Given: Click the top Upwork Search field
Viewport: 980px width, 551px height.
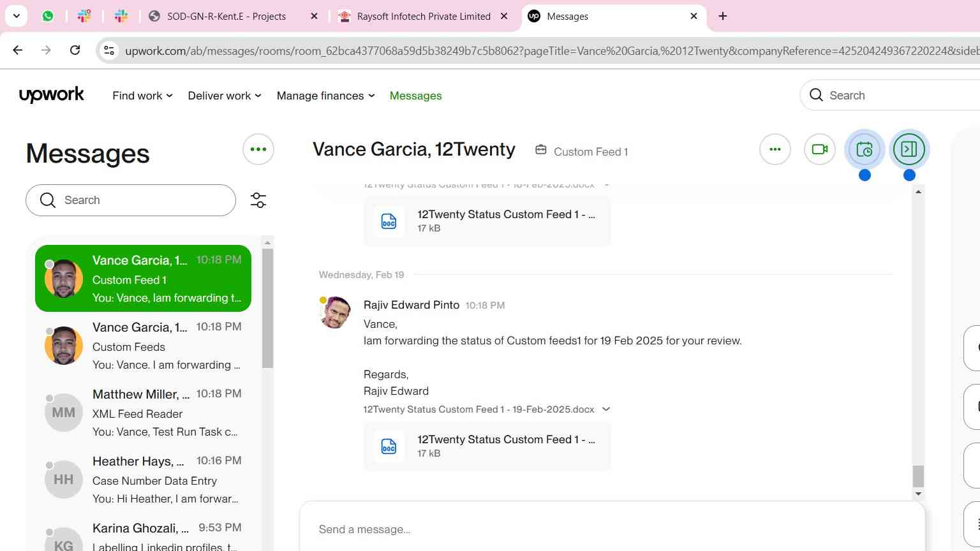Looking at the screenshot, I should point(889,95).
